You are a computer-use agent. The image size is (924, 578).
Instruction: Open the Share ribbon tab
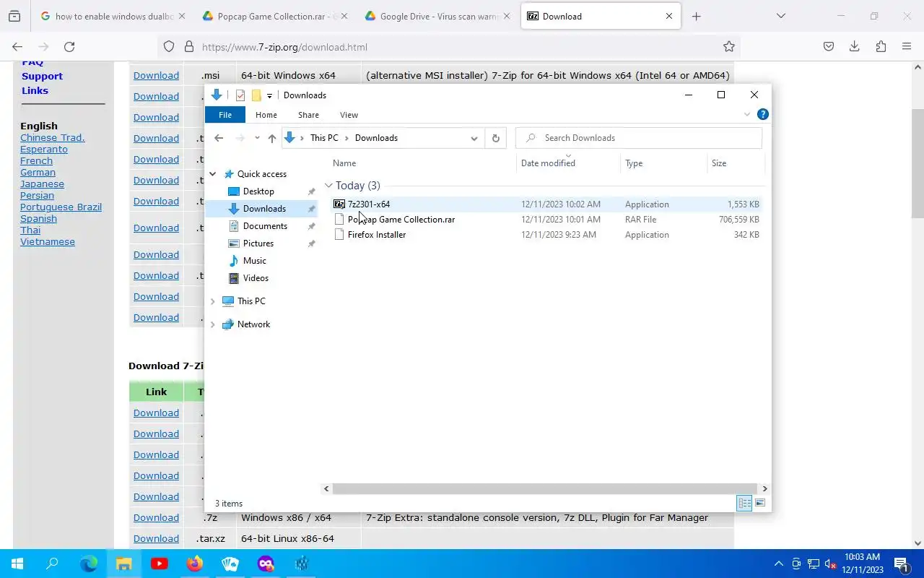coord(308,115)
